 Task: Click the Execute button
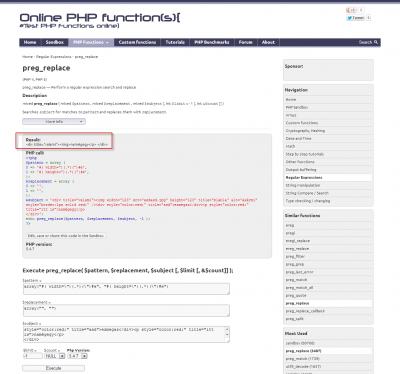click(53, 368)
